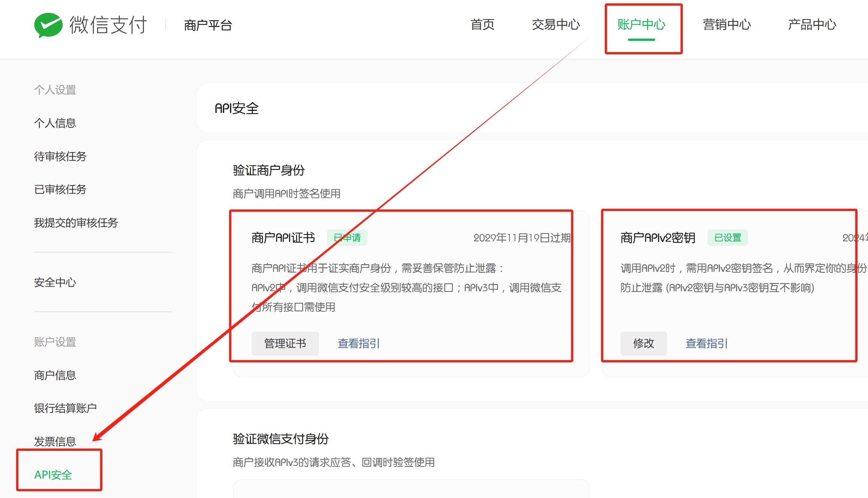The height and width of the screenshot is (498, 868).
Task: Click 修改 button for APIv2密钥
Action: 644,343
